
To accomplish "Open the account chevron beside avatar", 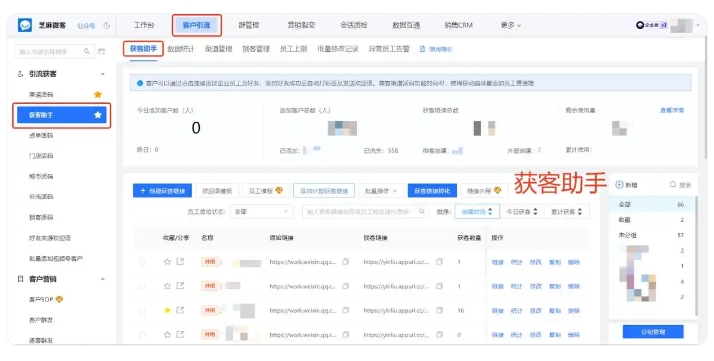I will [x=698, y=25].
